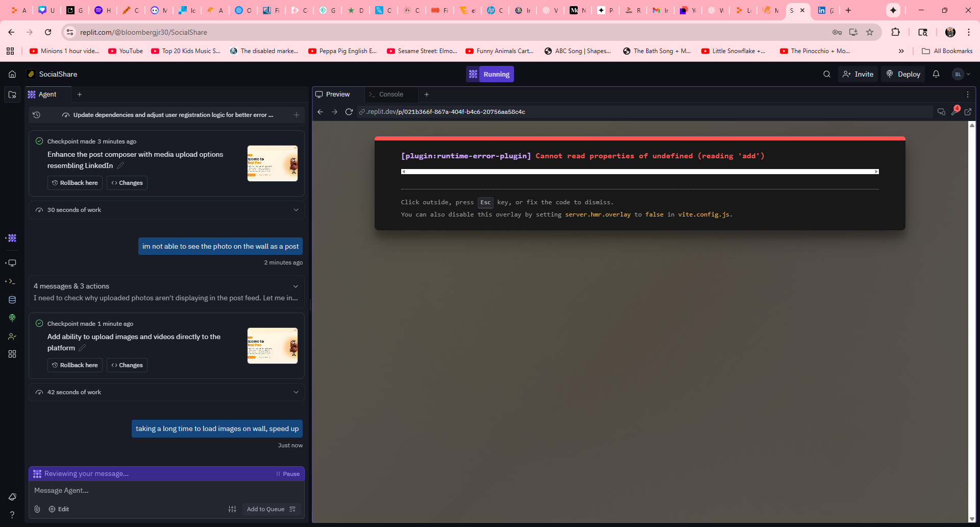
Task: Open the search magnifier in the header
Action: point(826,74)
